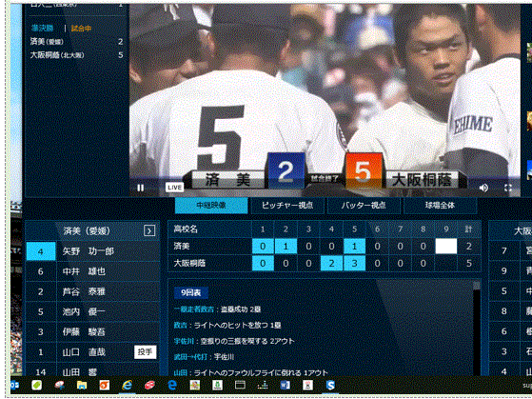Open Microsoft Edge from the taskbar

click(172, 385)
